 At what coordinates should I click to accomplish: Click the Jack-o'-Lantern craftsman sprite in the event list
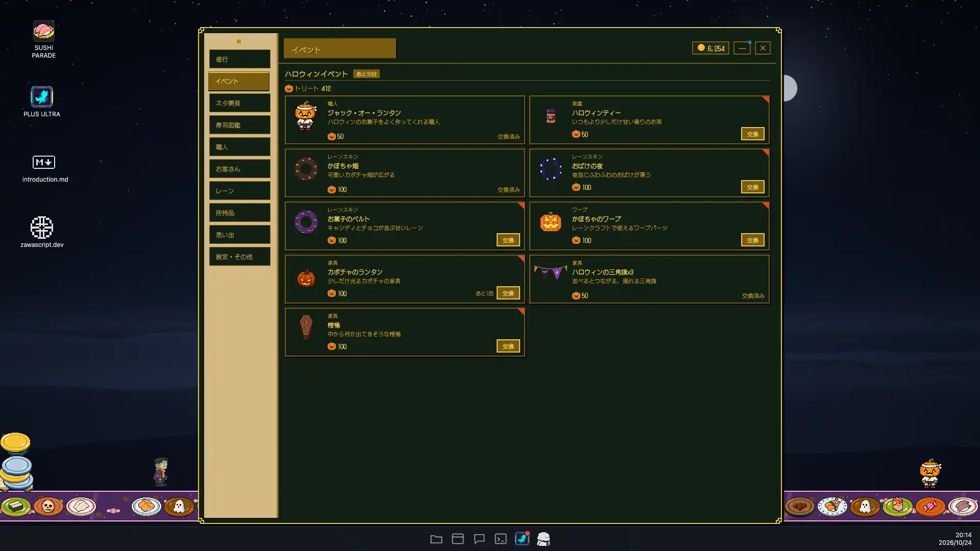pos(306,116)
